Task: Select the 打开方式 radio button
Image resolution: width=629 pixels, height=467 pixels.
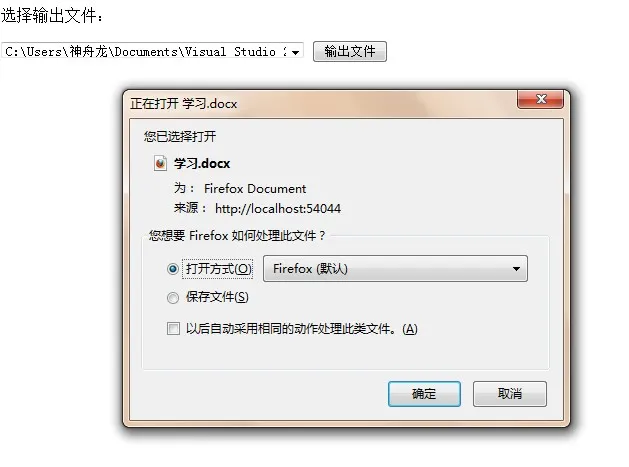Action: (172, 269)
